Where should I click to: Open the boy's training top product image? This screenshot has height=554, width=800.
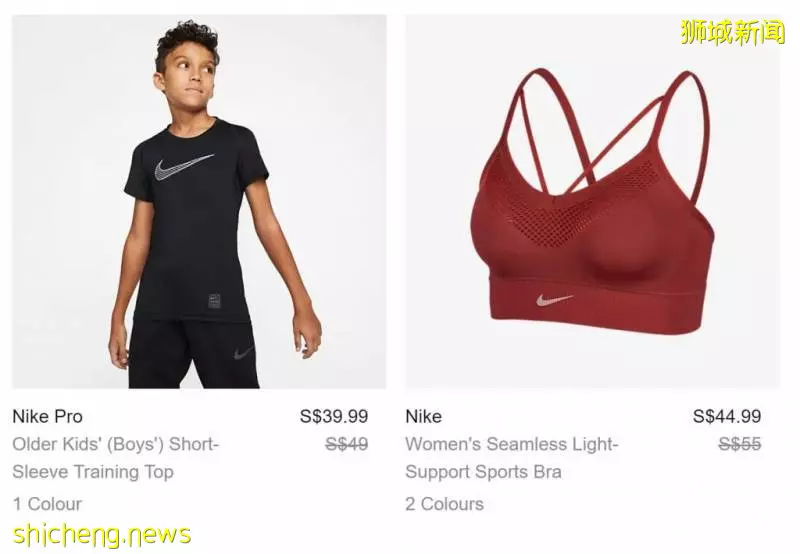point(199,202)
